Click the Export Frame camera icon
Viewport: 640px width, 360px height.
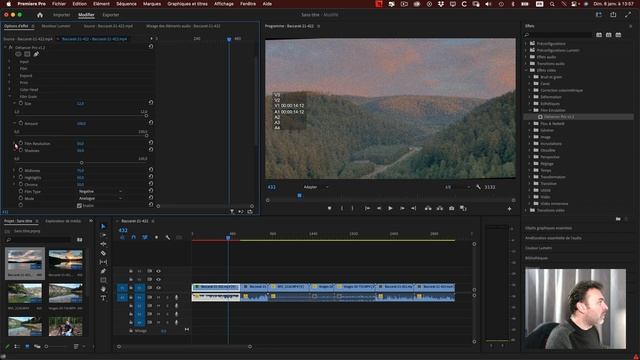(x=451, y=208)
